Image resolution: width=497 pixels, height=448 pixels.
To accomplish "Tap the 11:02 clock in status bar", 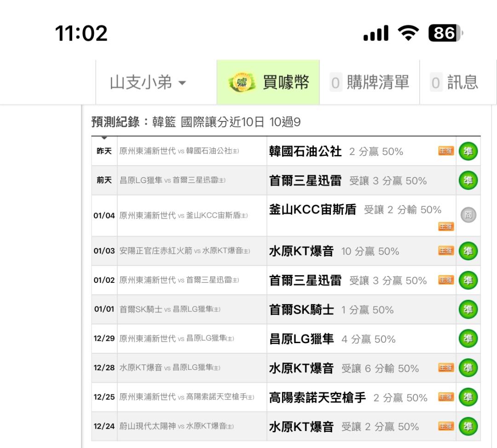I will [x=81, y=33].
